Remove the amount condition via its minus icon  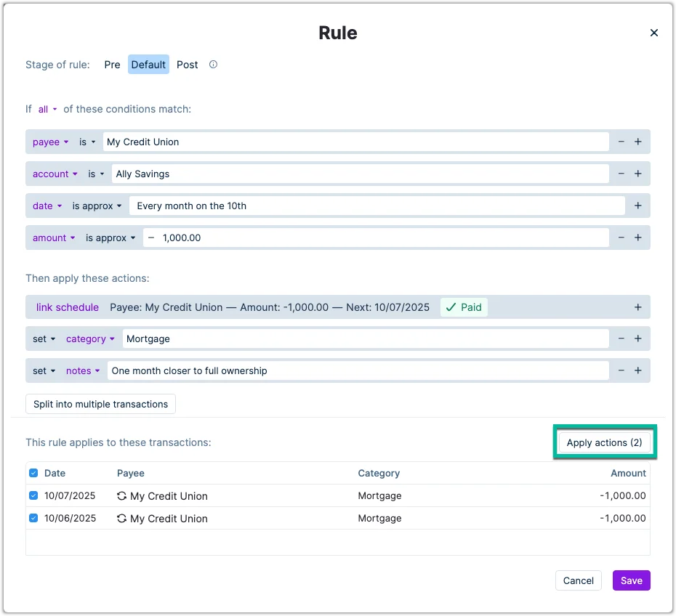pyautogui.click(x=621, y=238)
